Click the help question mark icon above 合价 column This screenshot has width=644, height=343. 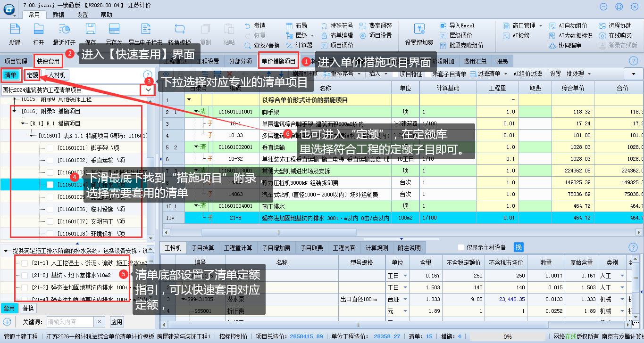click(x=634, y=61)
